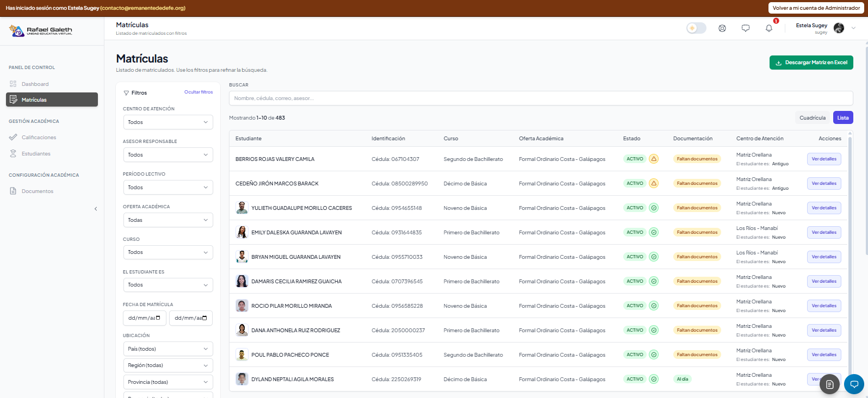Open the Asesor Responsable dropdown
The width and height of the screenshot is (868, 398).
pyautogui.click(x=168, y=155)
